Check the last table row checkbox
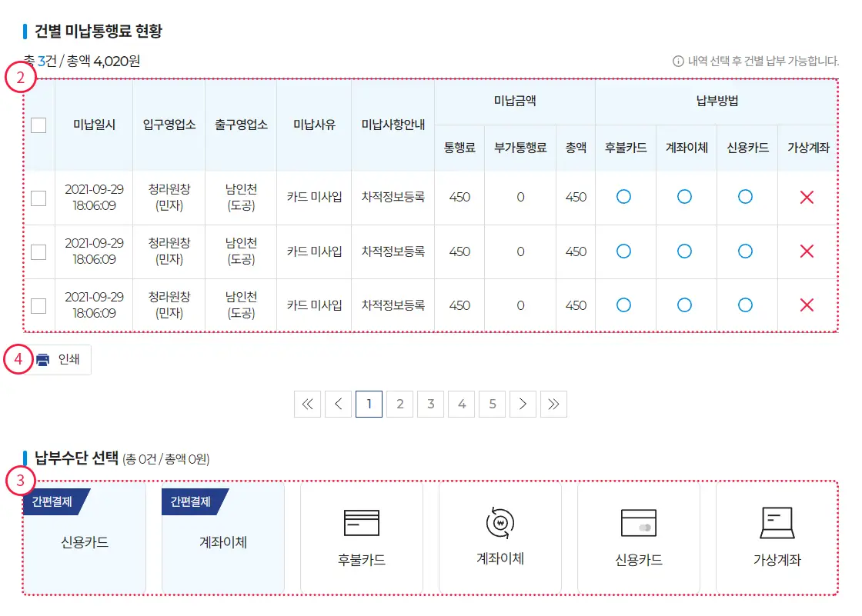The width and height of the screenshot is (862, 616). tap(38, 305)
